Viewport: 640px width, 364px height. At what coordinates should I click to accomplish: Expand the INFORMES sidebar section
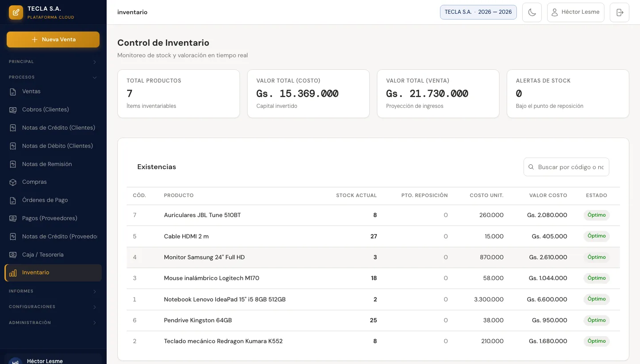coord(53,291)
